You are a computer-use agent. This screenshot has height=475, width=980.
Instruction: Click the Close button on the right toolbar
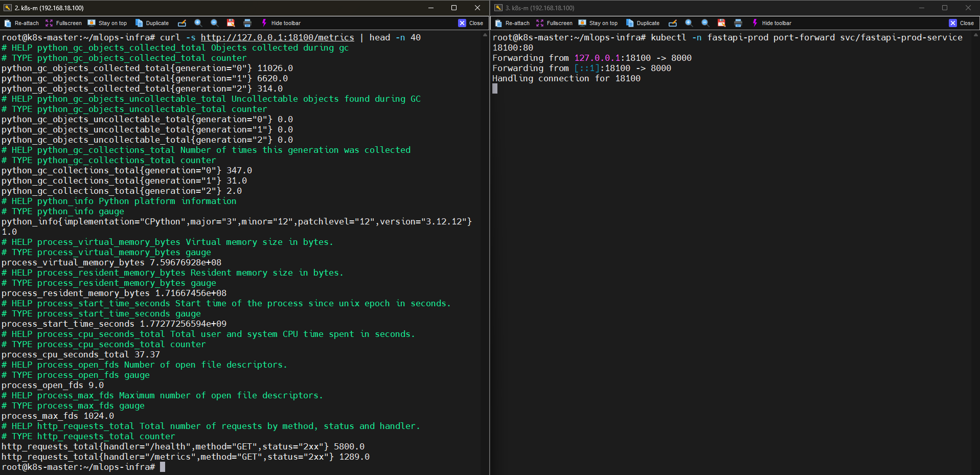click(962, 23)
